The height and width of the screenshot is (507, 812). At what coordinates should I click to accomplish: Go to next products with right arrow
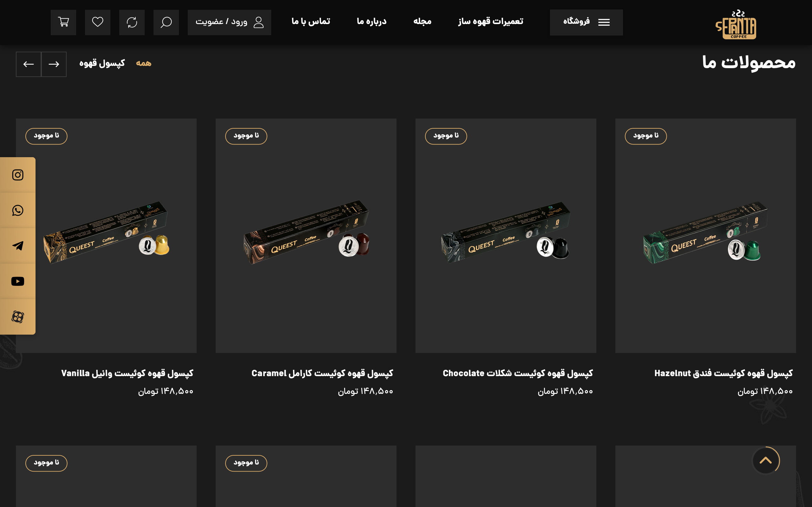tap(54, 64)
